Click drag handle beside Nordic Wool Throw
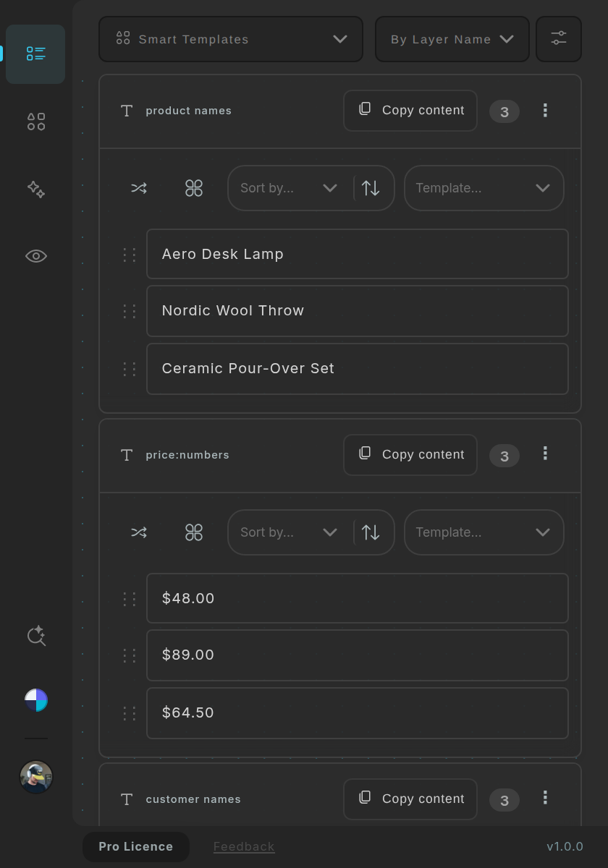608x868 pixels. (x=130, y=311)
